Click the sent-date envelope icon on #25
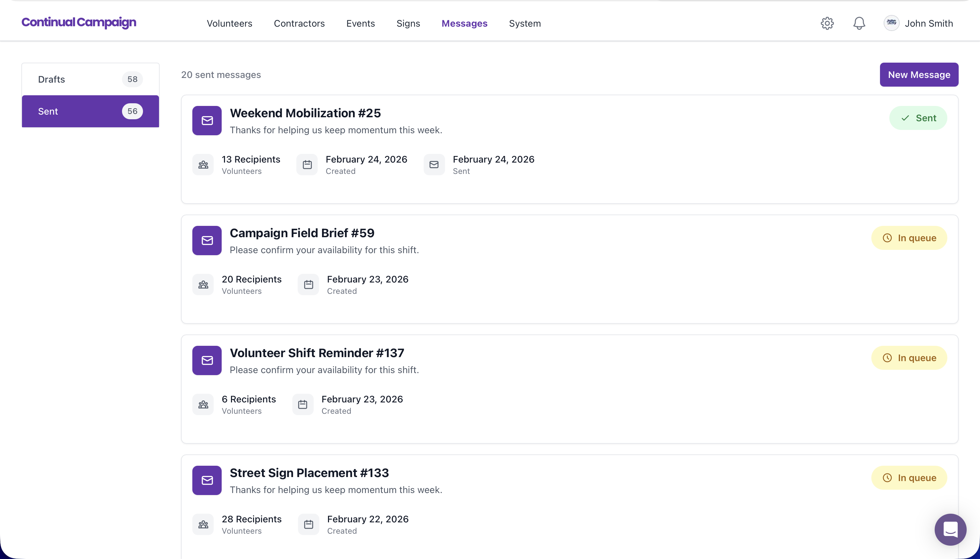 point(434,165)
